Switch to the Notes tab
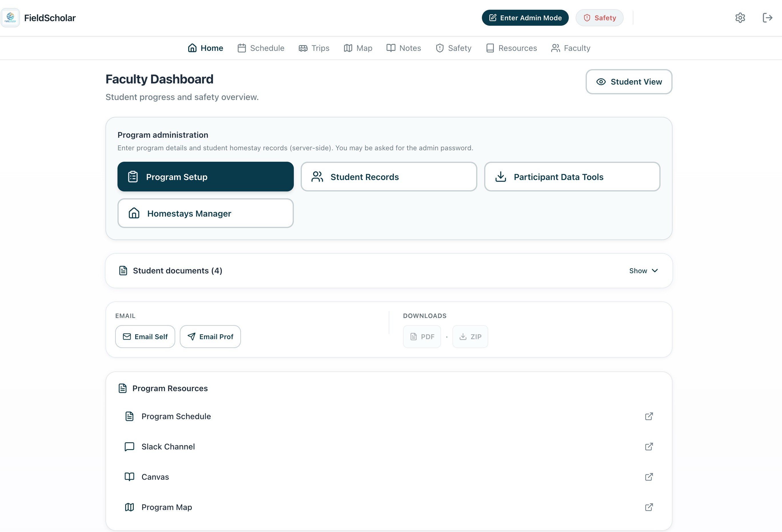This screenshot has width=782, height=532. [404, 48]
